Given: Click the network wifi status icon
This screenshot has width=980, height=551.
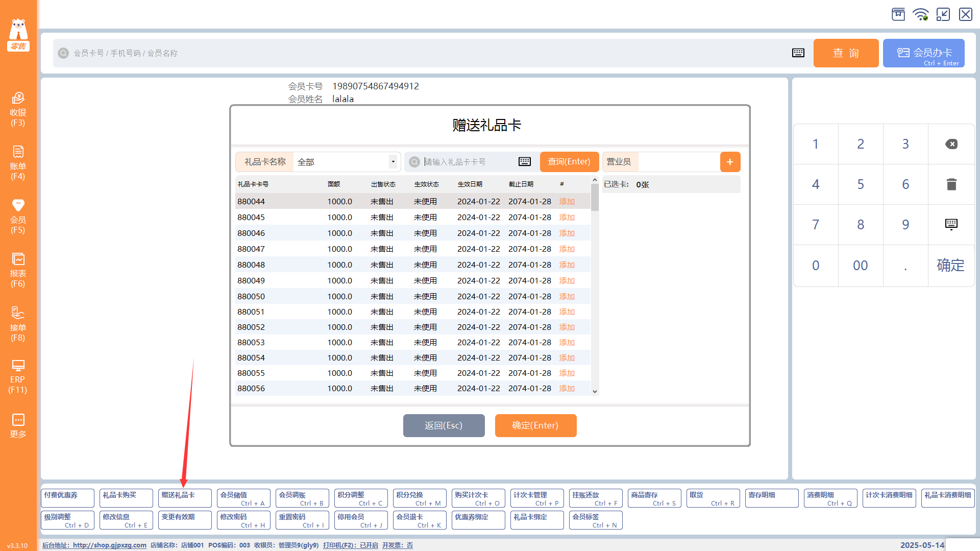Looking at the screenshot, I should click(921, 14).
